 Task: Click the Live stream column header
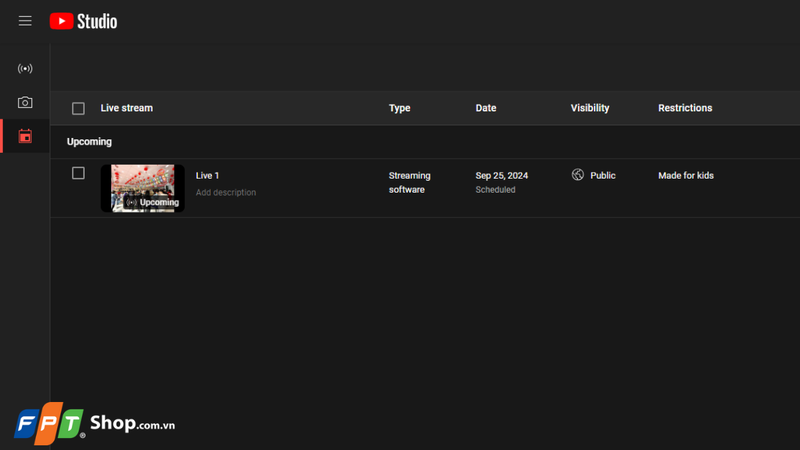click(127, 108)
